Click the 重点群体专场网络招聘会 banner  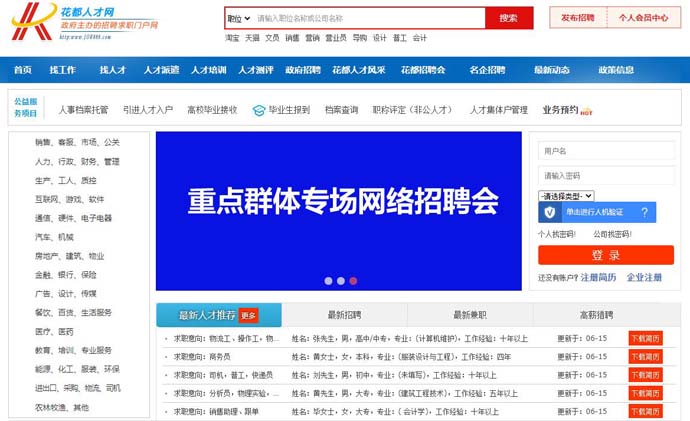(339, 211)
